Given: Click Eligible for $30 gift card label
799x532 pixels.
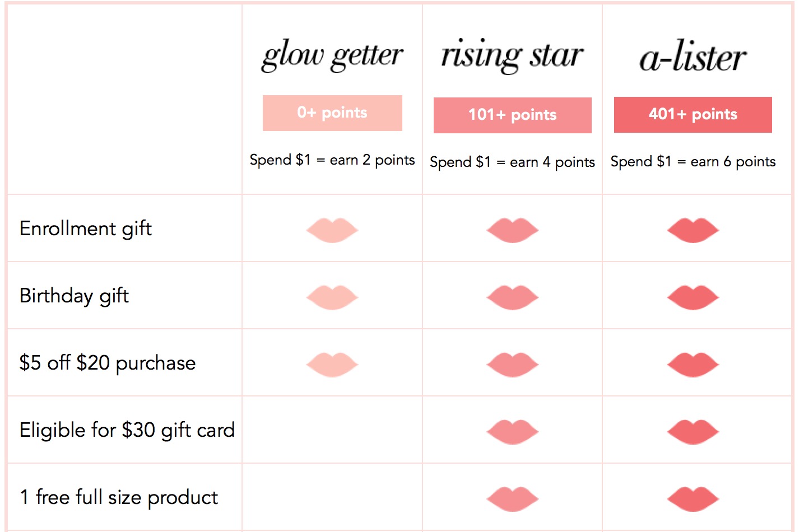Looking at the screenshot, I should click(127, 430).
